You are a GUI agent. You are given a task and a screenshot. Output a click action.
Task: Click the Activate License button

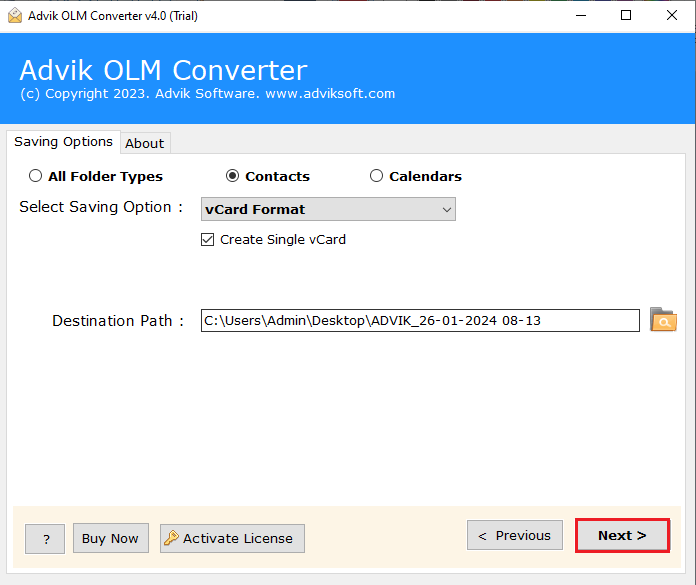[232, 538]
